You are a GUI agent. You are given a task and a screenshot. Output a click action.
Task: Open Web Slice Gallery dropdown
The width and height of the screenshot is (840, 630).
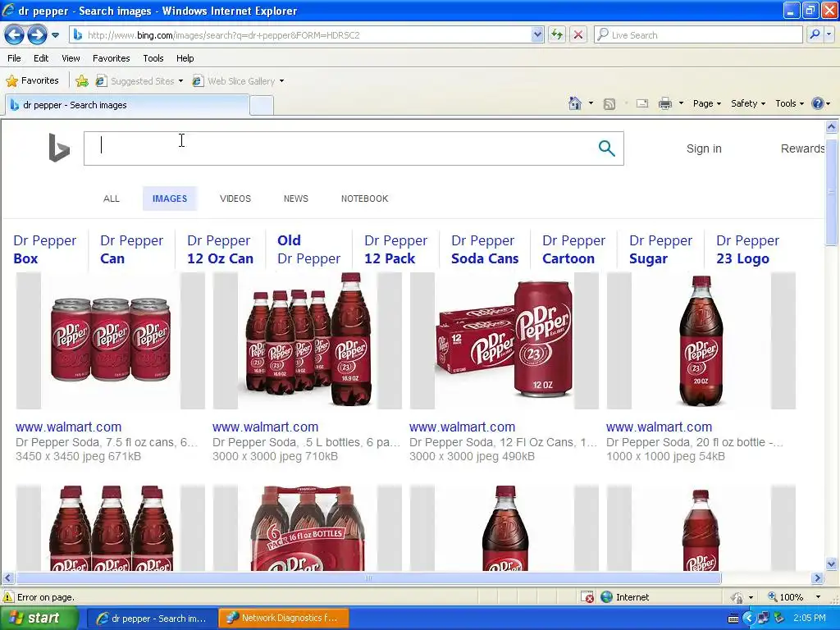point(239,81)
